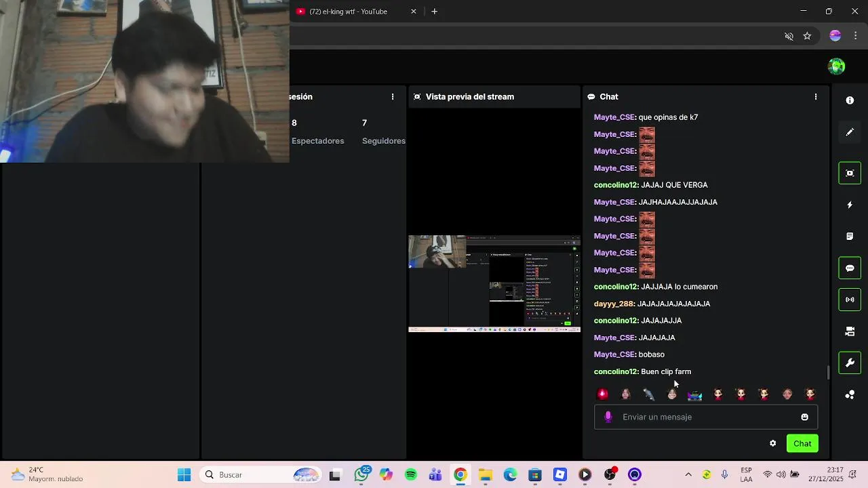
Task: Click the Seguidores label
Action: coord(384,141)
